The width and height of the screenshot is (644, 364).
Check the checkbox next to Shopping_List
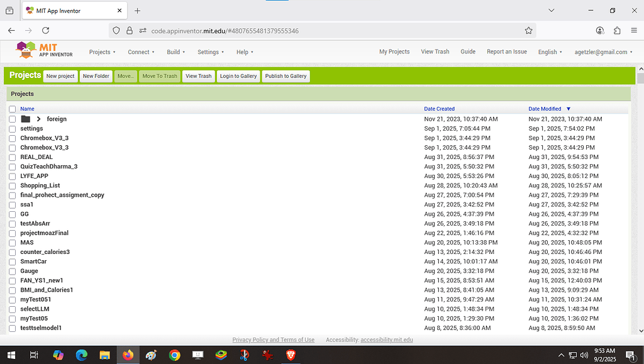[12, 185]
